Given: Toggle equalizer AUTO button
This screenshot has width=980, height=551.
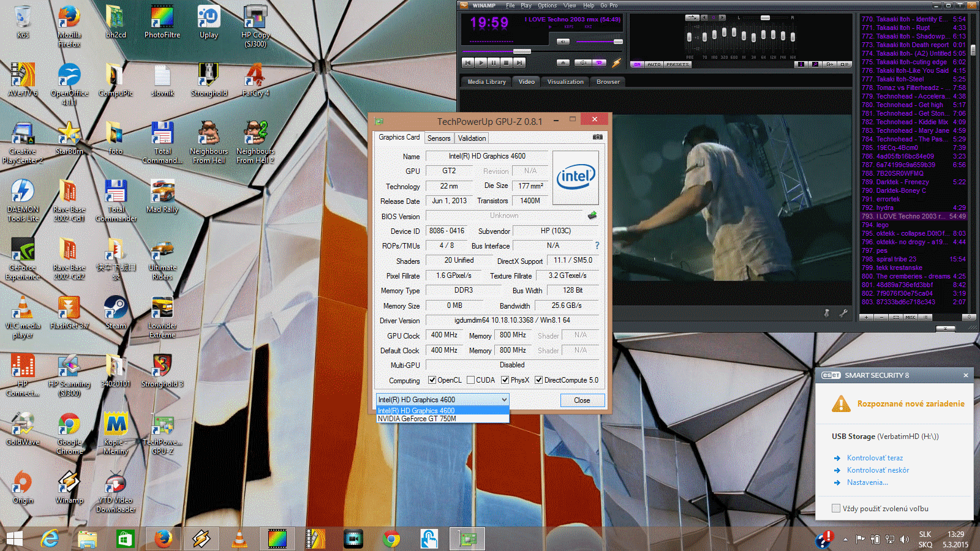Looking at the screenshot, I should (654, 64).
